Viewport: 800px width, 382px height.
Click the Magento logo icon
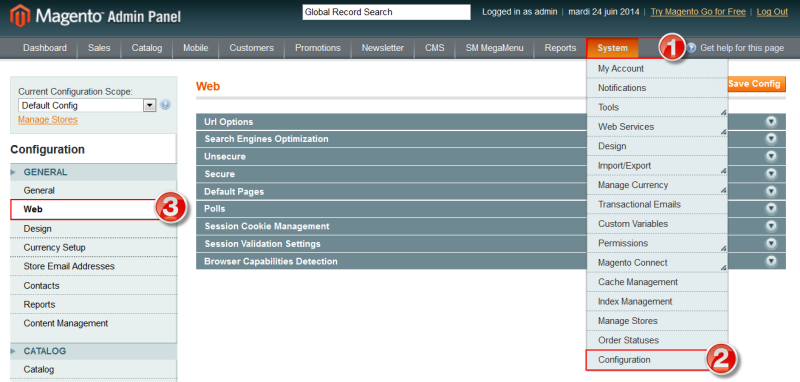pyautogui.click(x=20, y=16)
